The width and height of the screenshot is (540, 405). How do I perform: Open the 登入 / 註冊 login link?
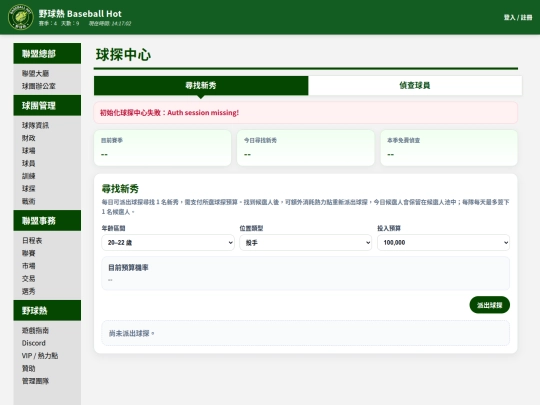[518, 17]
